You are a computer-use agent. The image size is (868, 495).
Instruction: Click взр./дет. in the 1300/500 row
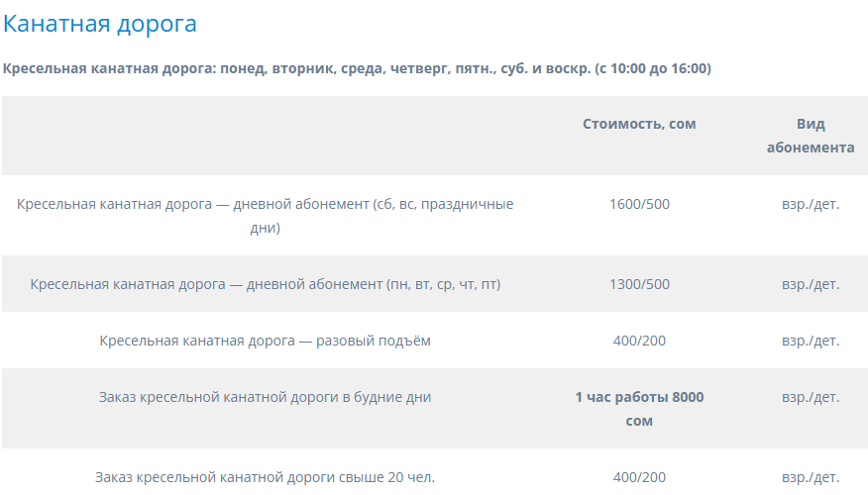(x=811, y=284)
